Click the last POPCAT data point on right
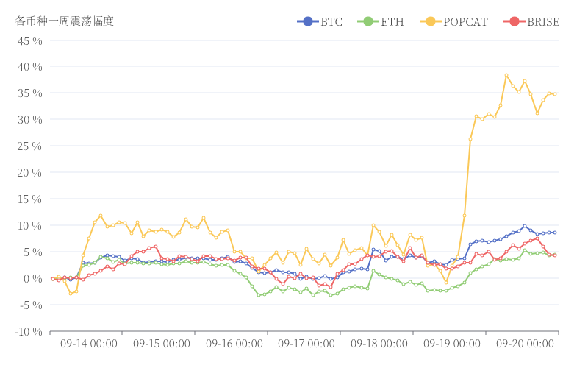This screenshot has height=368, width=588. tap(554, 94)
